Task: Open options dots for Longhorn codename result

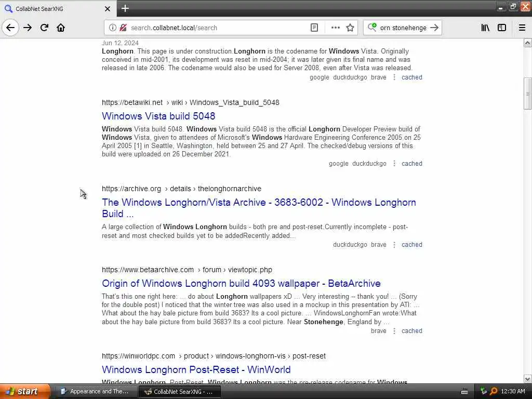Action: pyautogui.click(x=394, y=77)
